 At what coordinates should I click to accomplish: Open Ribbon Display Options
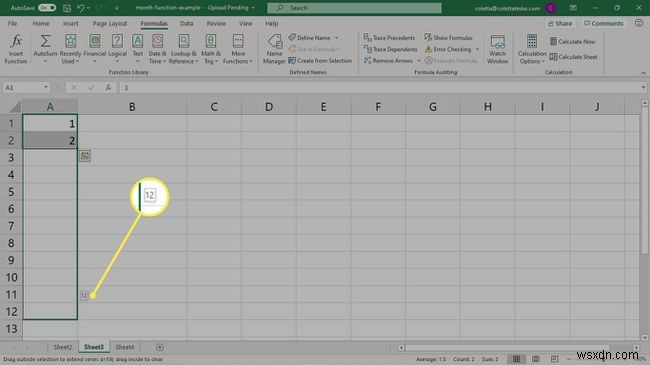tap(573, 8)
